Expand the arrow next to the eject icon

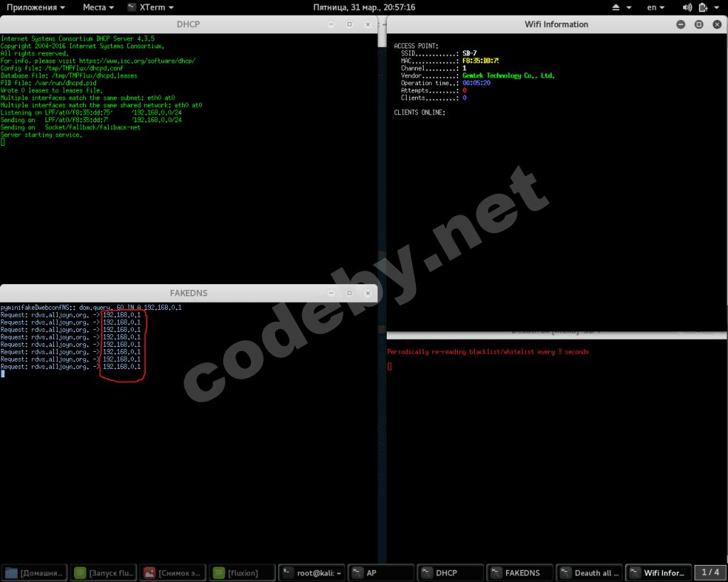coord(629,7)
